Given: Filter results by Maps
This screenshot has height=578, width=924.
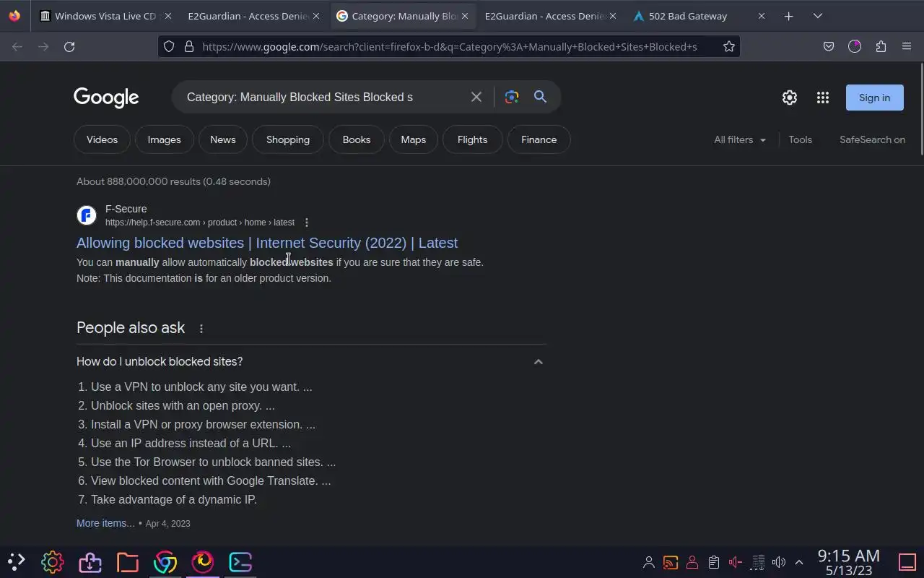Looking at the screenshot, I should [x=414, y=139].
